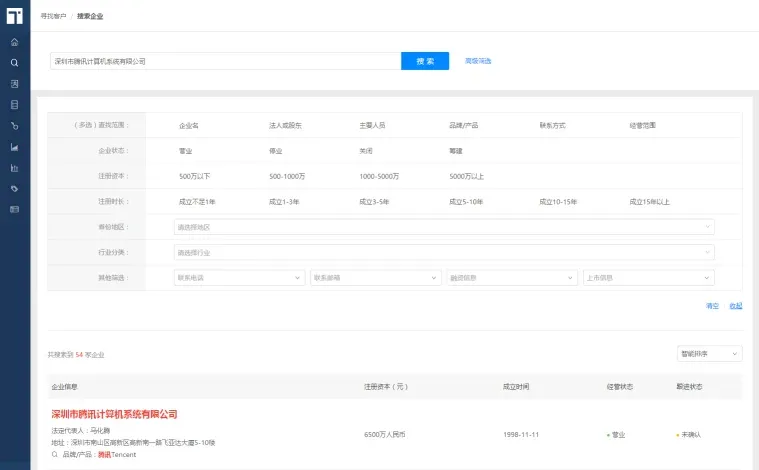Select 停业 company status filter
The width and height of the screenshot is (759, 470).
coord(275,151)
